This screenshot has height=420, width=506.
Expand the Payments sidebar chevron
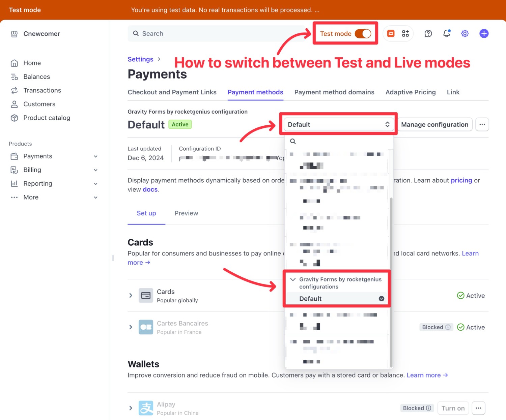click(96, 156)
